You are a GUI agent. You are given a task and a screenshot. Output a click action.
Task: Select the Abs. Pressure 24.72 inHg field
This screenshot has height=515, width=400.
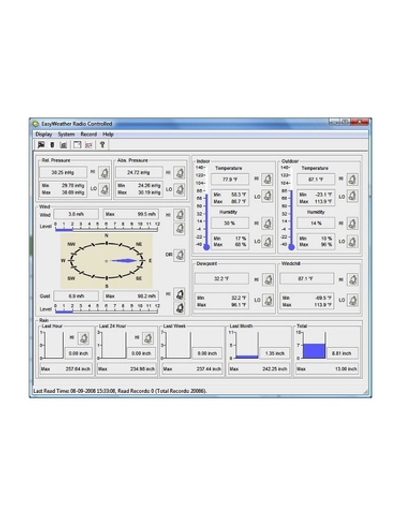(x=139, y=172)
